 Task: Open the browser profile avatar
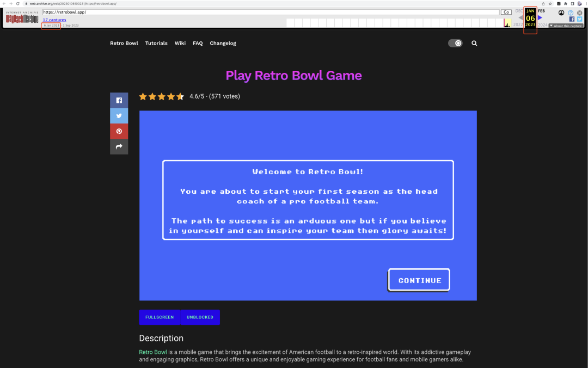tap(579, 3)
